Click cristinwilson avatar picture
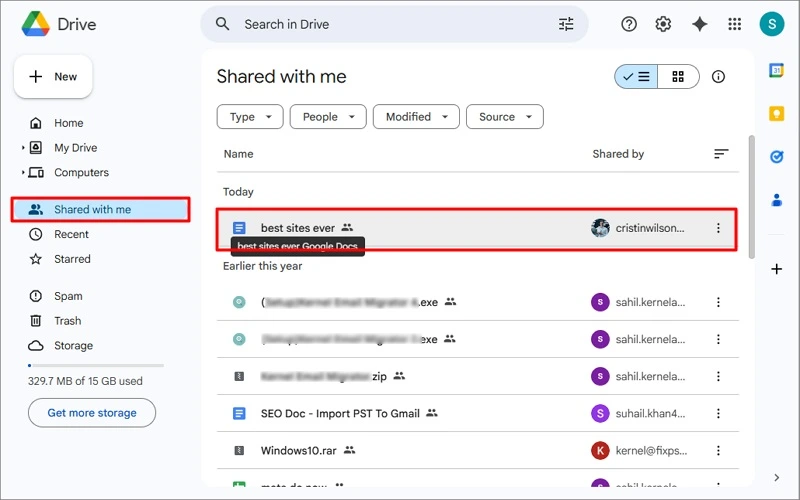800x500 pixels. pyautogui.click(x=600, y=228)
